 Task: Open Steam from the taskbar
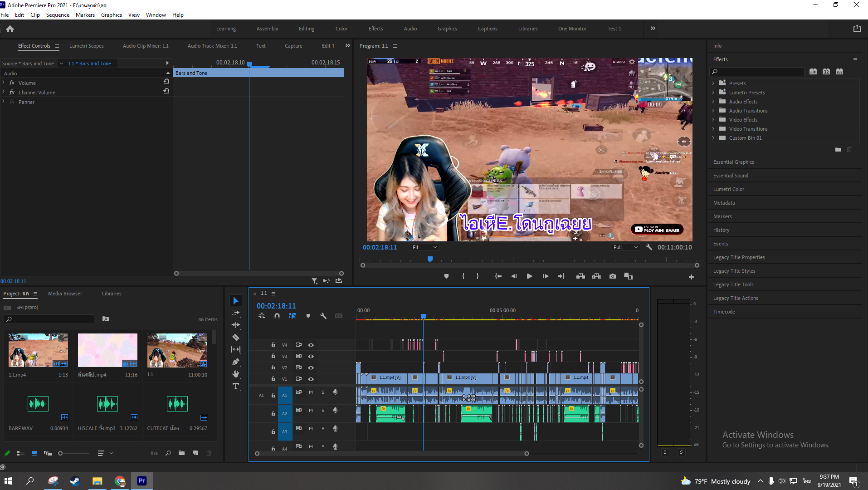click(x=75, y=481)
